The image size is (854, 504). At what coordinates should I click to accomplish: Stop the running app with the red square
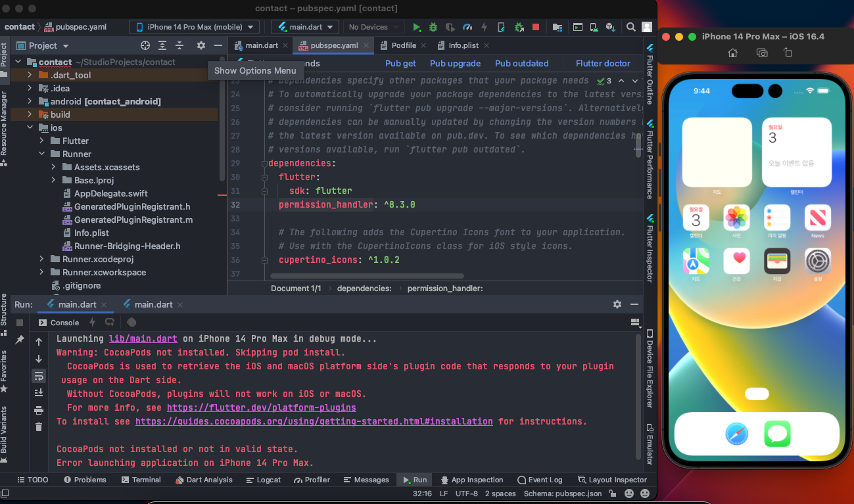point(536,27)
